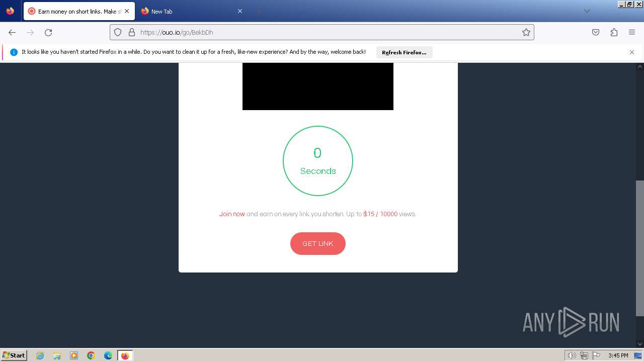
Task: Open Firefox application hamburger menu
Action: (632, 32)
